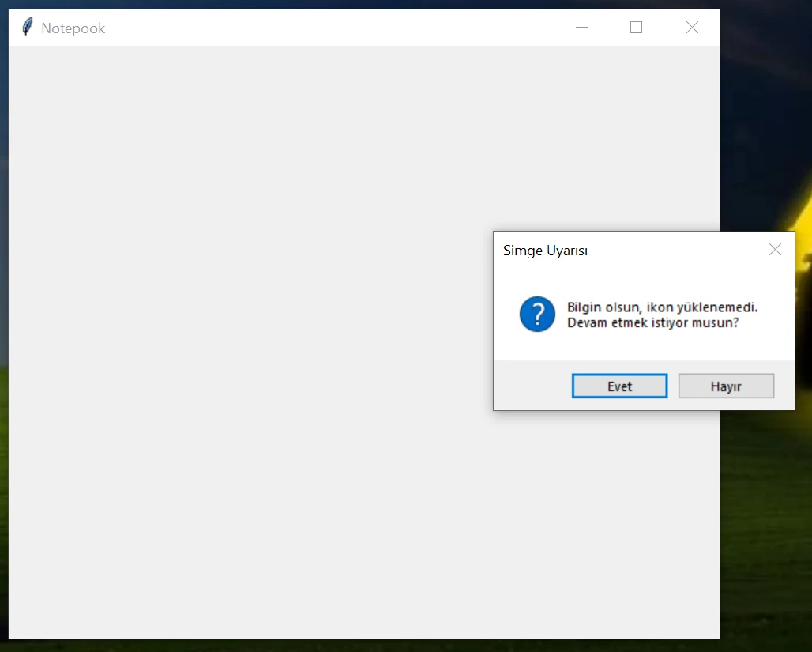The height and width of the screenshot is (652, 812).
Task: Minimize the Notepook window
Action: tap(582, 28)
